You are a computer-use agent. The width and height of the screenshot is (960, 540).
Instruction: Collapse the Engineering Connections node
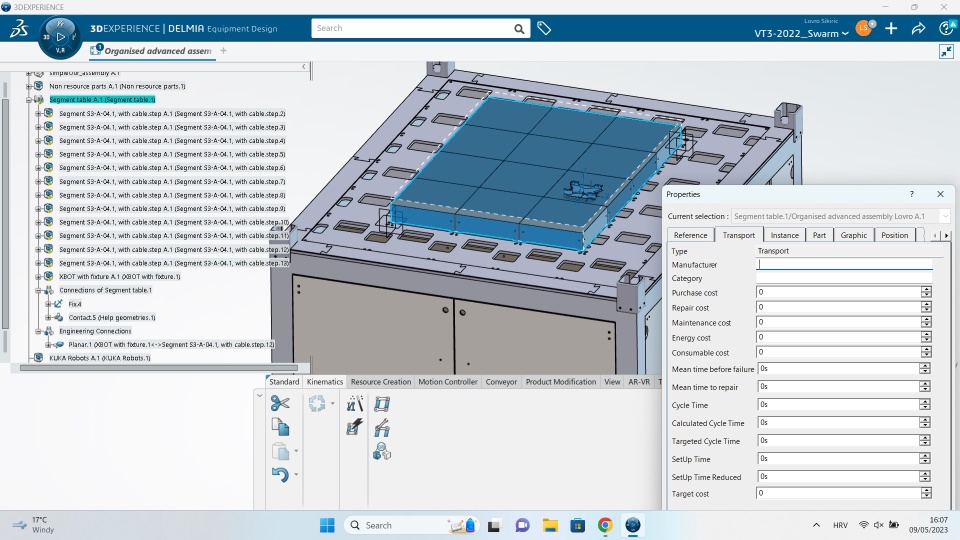(38, 331)
